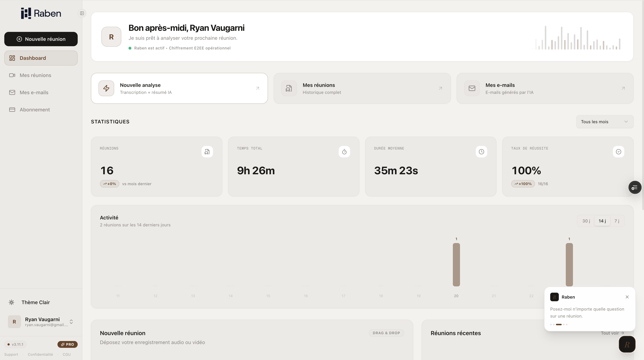Click the active pagination dot in Raben popup
This screenshot has height=360, width=644.
click(559, 325)
